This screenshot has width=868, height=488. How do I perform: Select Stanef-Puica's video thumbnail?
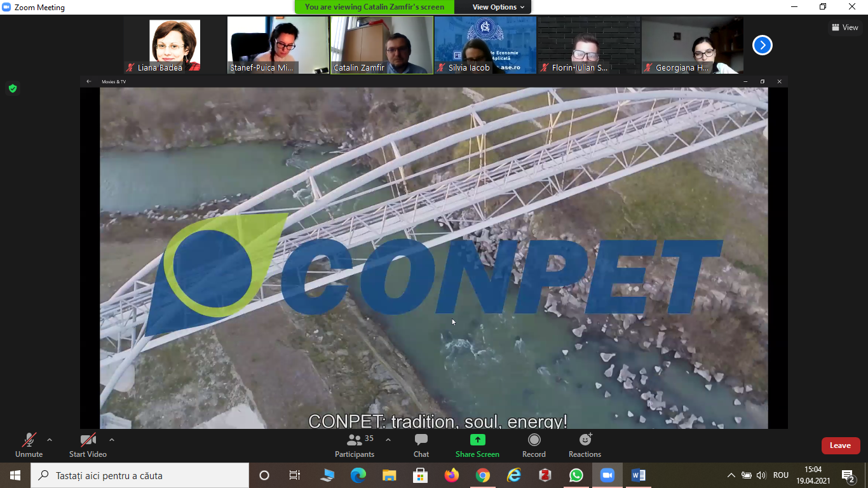pos(278,45)
